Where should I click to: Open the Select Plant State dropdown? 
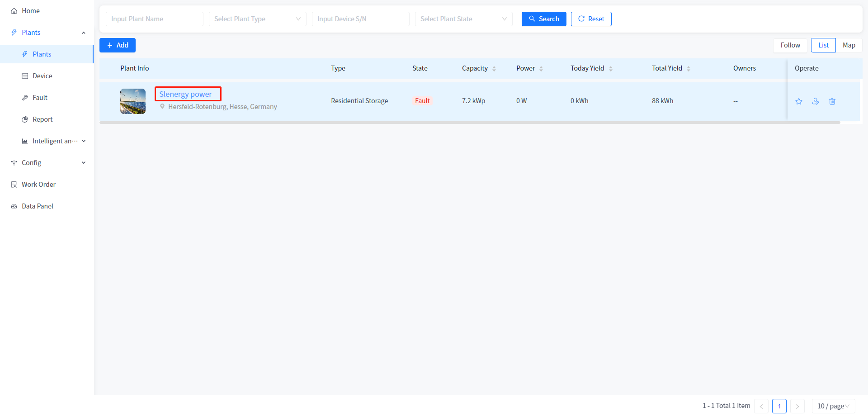click(463, 19)
